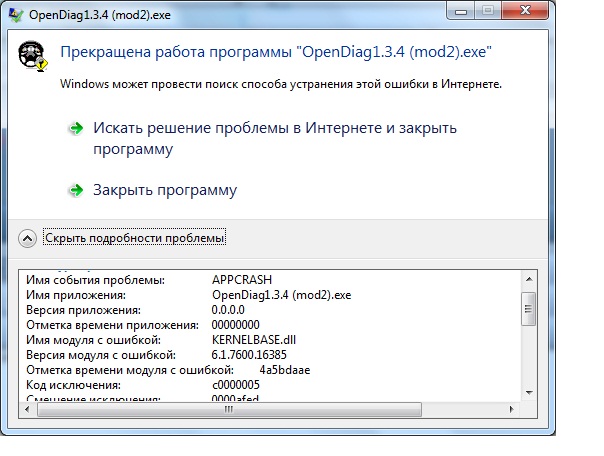Screen dimensions: 604x456
Task: Collapse details with the round chevron button
Action: [27, 238]
